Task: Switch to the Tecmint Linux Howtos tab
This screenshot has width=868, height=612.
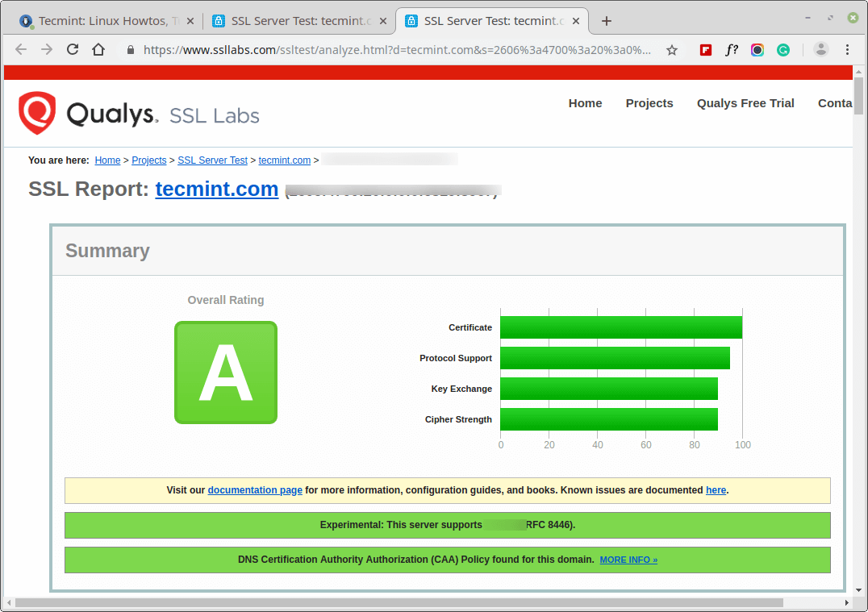Action: click(x=105, y=21)
